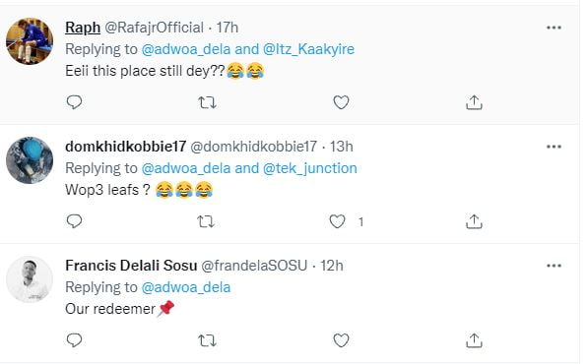
Task: Retweet the "Our redeemer" tweet
Action: 207,340
